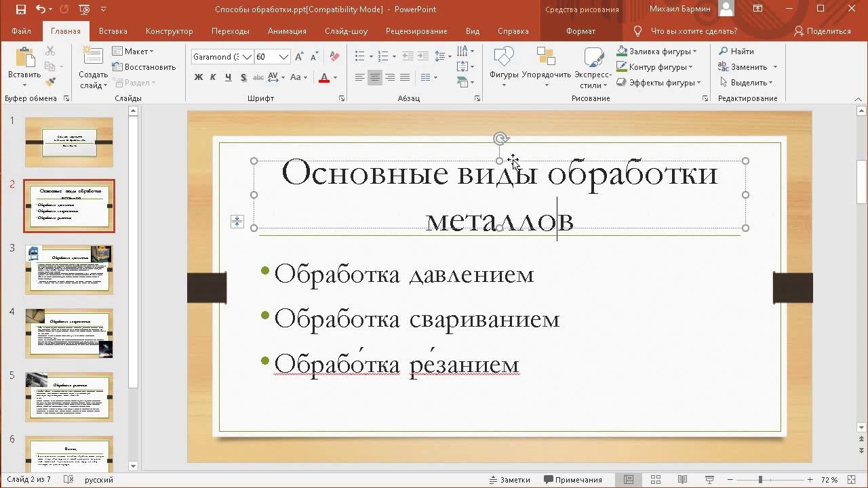Screen dimensions: 868x488
Task: Click the Поделиться share button
Action: click(x=822, y=31)
